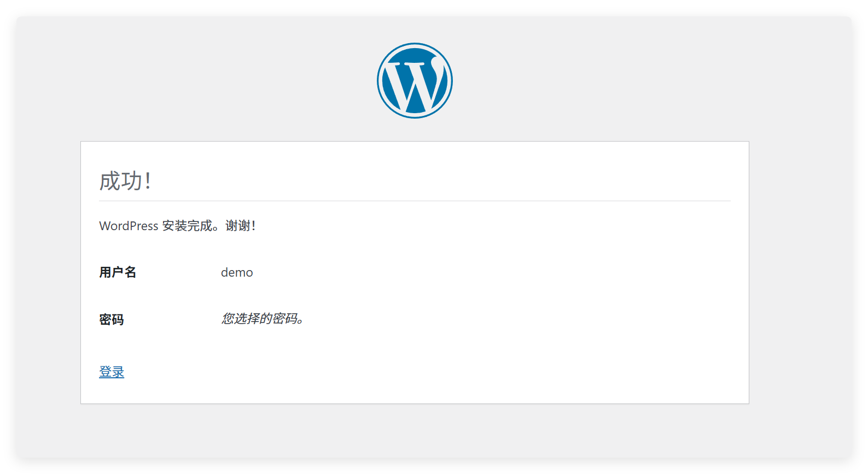This screenshot has width=868, height=474.
Task: Open the 登录 login link
Action: click(x=112, y=372)
